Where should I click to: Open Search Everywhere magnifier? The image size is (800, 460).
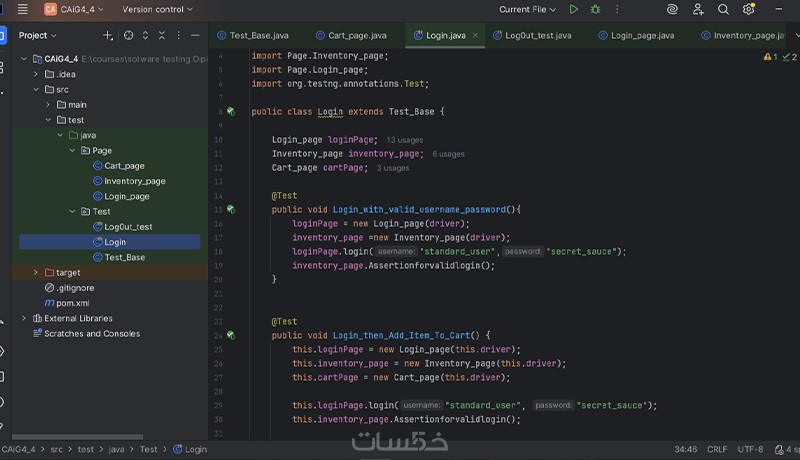[723, 9]
